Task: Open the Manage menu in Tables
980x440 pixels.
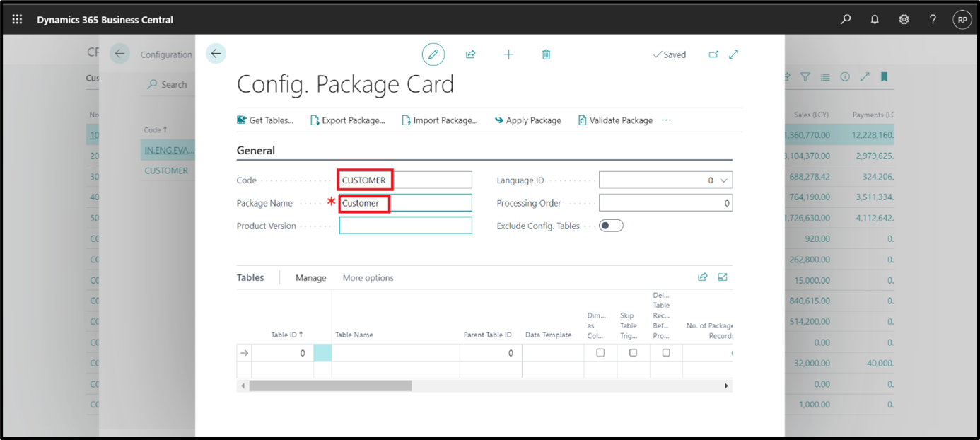Action: [x=311, y=278]
